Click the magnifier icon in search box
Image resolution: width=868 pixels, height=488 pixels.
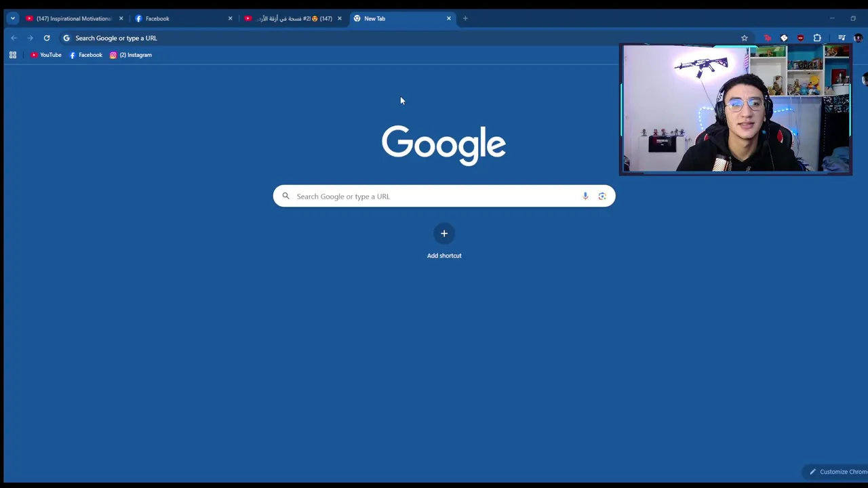[x=285, y=197]
